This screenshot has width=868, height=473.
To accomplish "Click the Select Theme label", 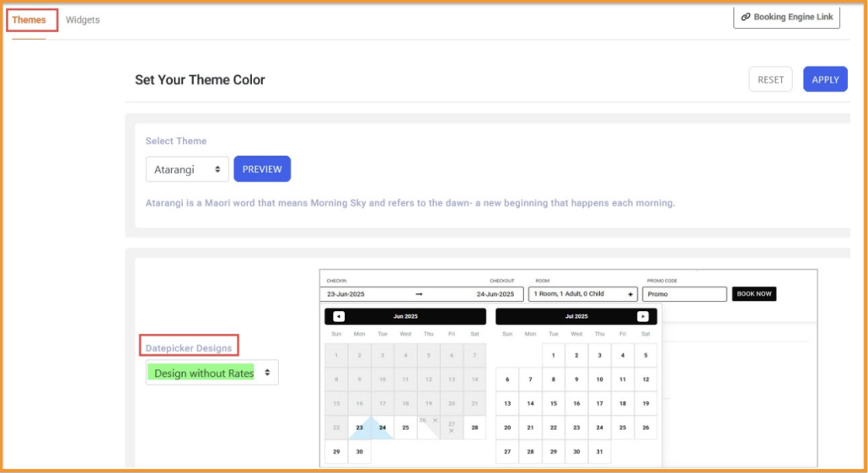I will [x=176, y=142].
